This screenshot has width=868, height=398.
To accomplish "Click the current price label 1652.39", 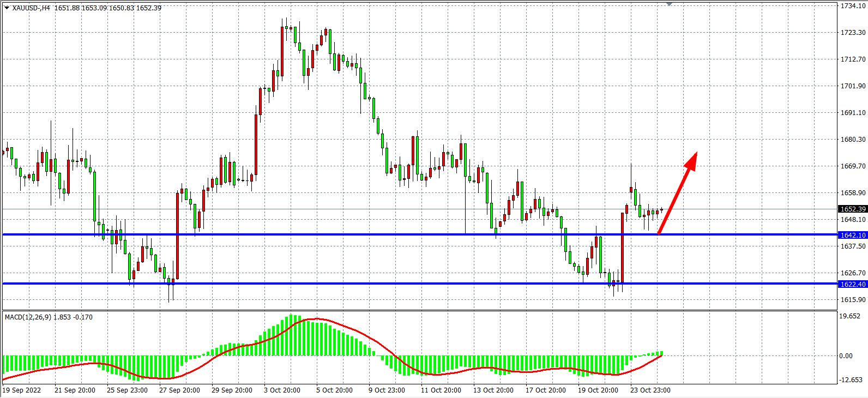I will coord(853,209).
